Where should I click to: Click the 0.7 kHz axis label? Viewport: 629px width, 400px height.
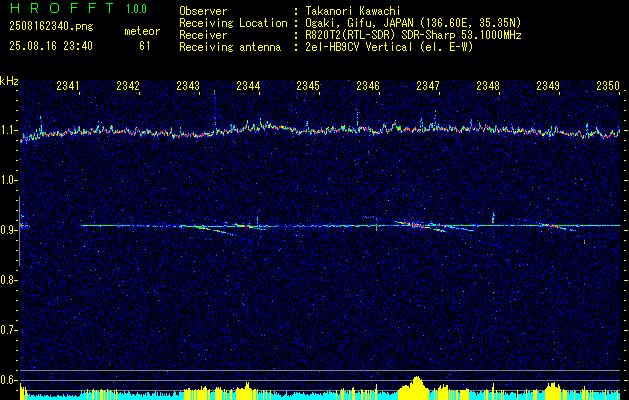tap(8, 330)
